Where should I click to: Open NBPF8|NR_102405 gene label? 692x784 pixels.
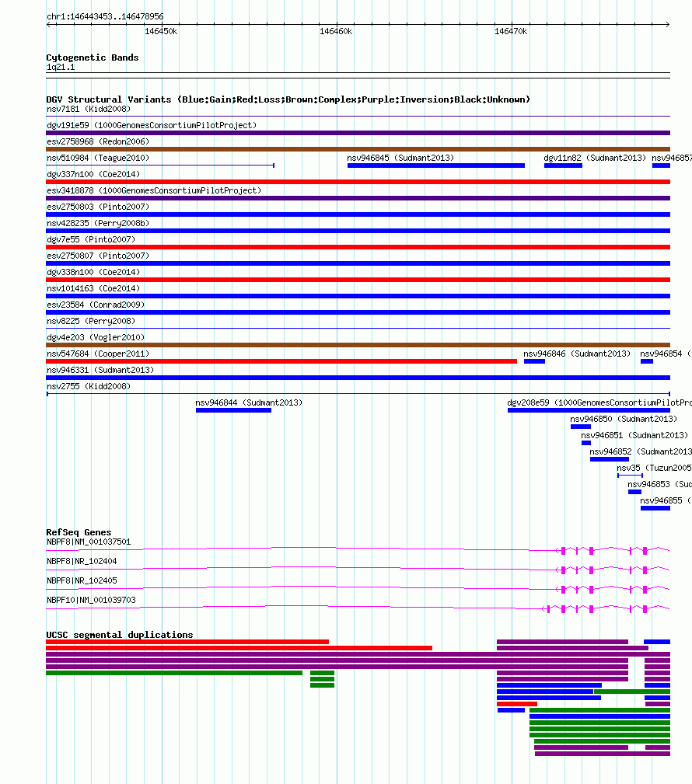[82, 581]
